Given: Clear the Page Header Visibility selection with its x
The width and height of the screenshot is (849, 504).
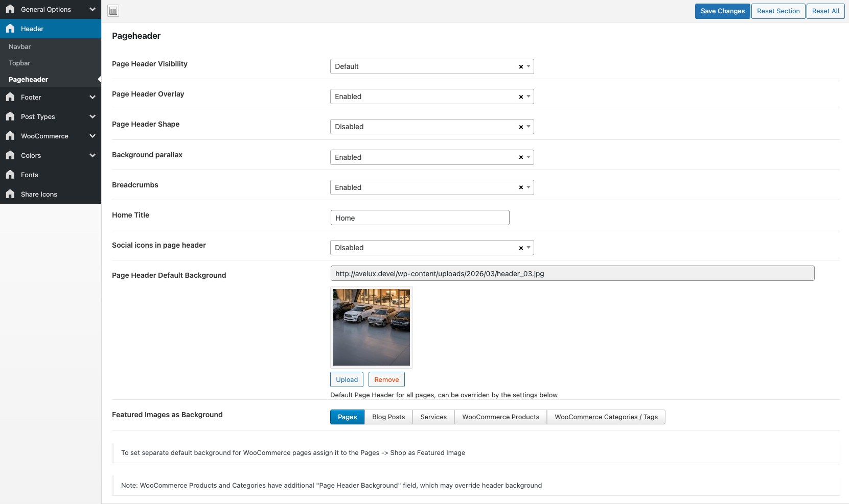Looking at the screenshot, I should (x=521, y=67).
